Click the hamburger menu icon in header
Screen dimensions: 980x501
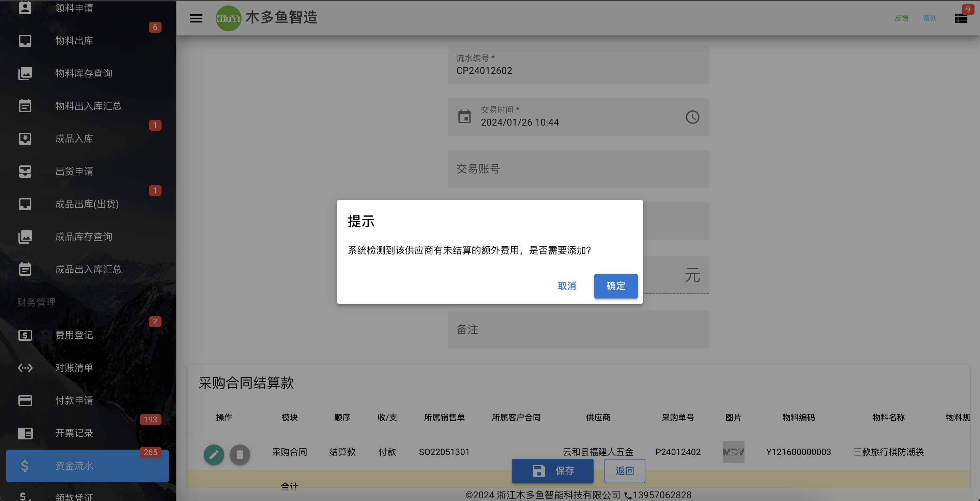point(196,18)
